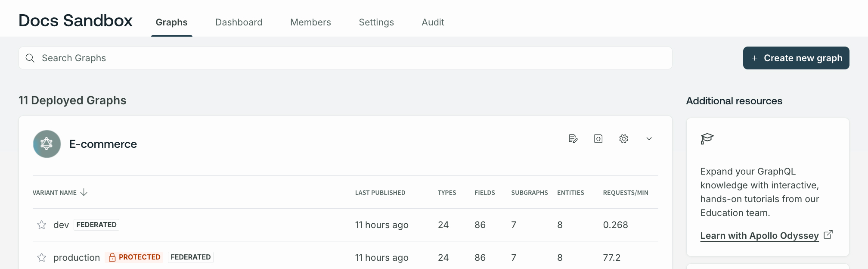The image size is (868, 269).
Task: Open the dev variant
Action: pos(61,225)
